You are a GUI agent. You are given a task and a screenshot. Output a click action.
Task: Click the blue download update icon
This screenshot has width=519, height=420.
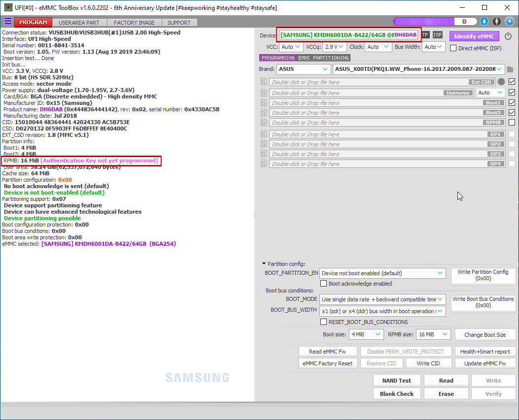(484, 22)
